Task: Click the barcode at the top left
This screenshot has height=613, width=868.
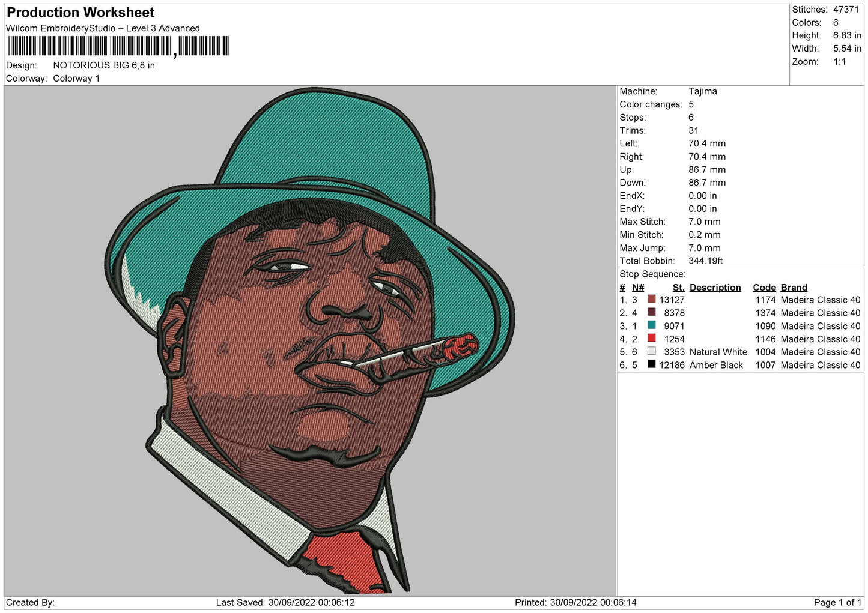Action: coord(118,46)
